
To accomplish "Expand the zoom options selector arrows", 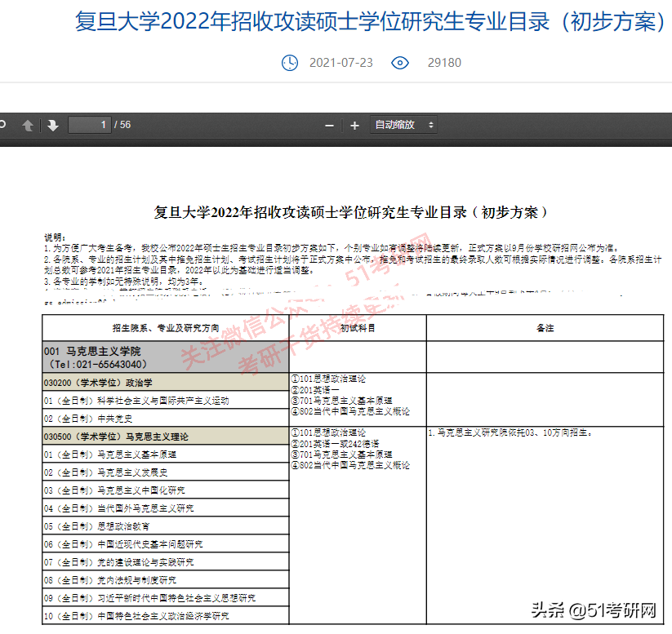I will pos(430,125).
